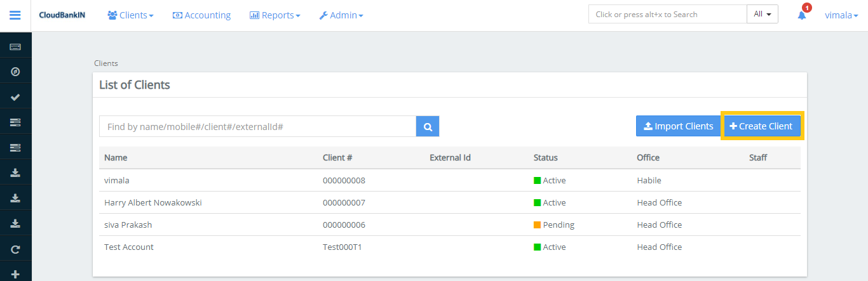Go to Accounting in the top menu
The height and width of the screenshot is (281, 868).
click(201, 15)
